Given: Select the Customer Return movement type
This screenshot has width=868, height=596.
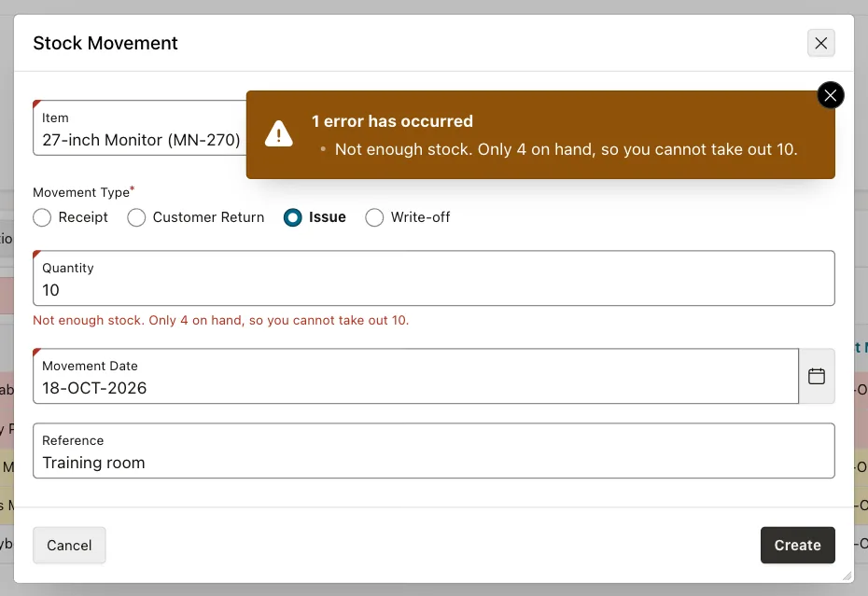Looking at the screenshot, I should click(x=136, y=217).
